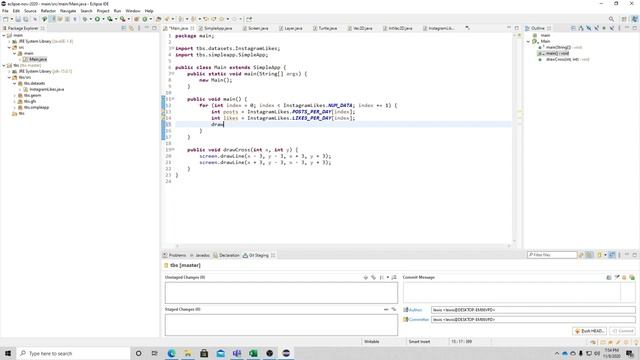The width and height of the screenshot is (640, 360).
Task: Open dropdown next to New button
Action: pos(11,19)
